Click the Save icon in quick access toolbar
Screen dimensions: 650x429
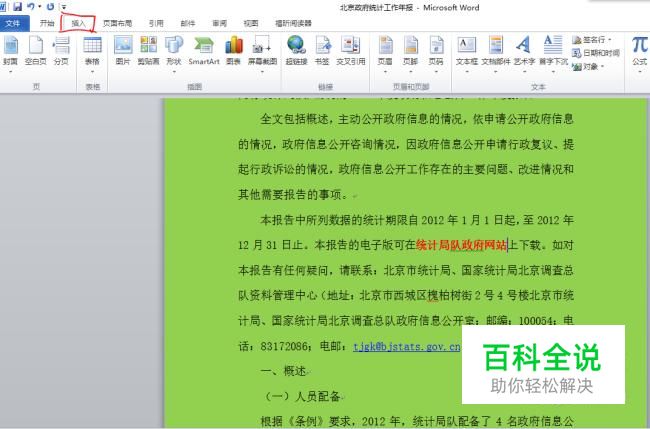click(x=17, y=7)
